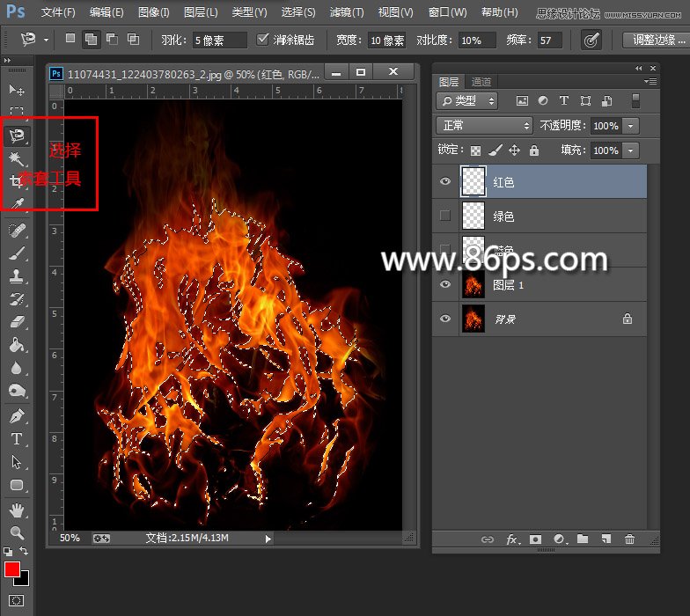Toggle lock all
Image resolution: width=690 pixels, height=616 pixels.
pyautogui.click(x=534, y=150)
